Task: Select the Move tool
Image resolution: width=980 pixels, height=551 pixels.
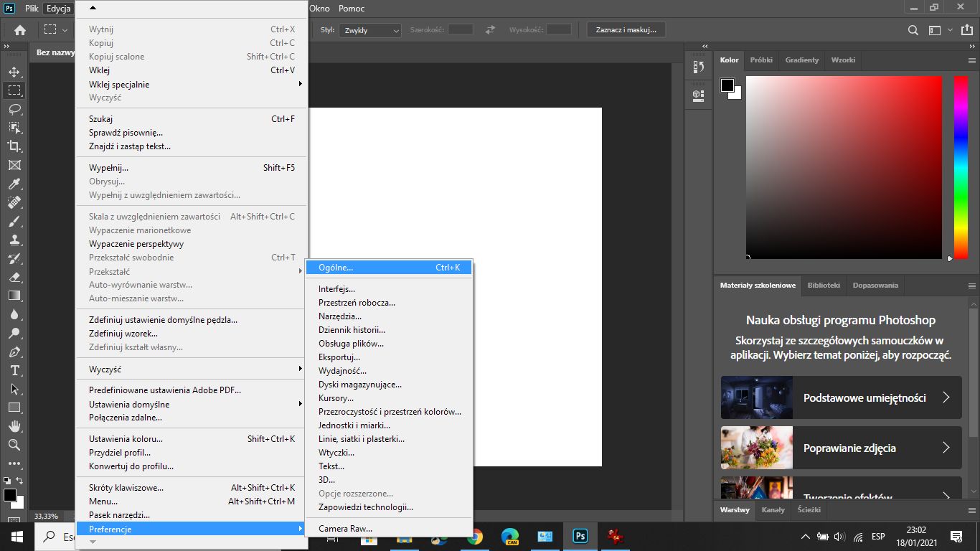Action: (14, 72)
